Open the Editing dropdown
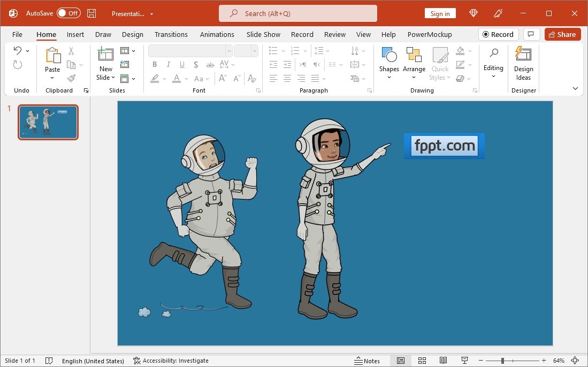Image resolution: width=588 pixels, height=367 pixels. pyautogui.click(x=493, y=63)
